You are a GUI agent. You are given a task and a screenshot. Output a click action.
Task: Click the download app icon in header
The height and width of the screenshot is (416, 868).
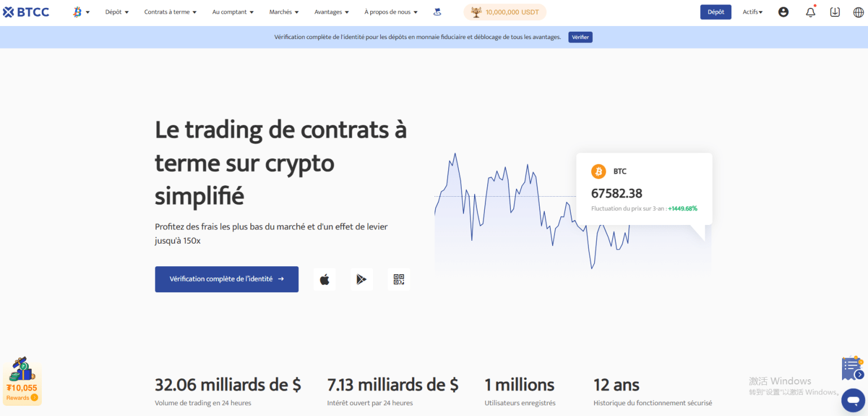tap(835, 12)
